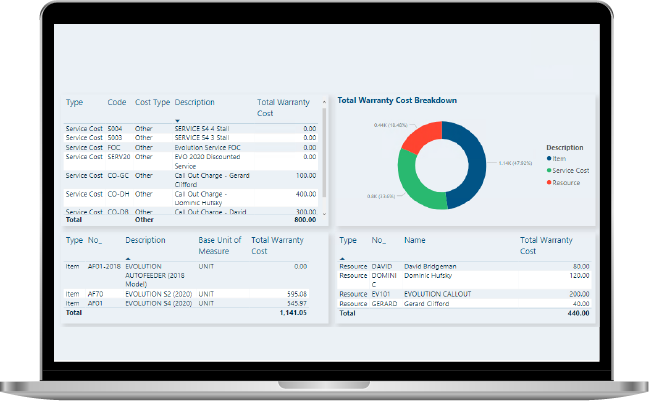The width and height of the screenshot is (649, 401).
Task: Click the 0.8K data label beside green segment
Action: [381, 196]
